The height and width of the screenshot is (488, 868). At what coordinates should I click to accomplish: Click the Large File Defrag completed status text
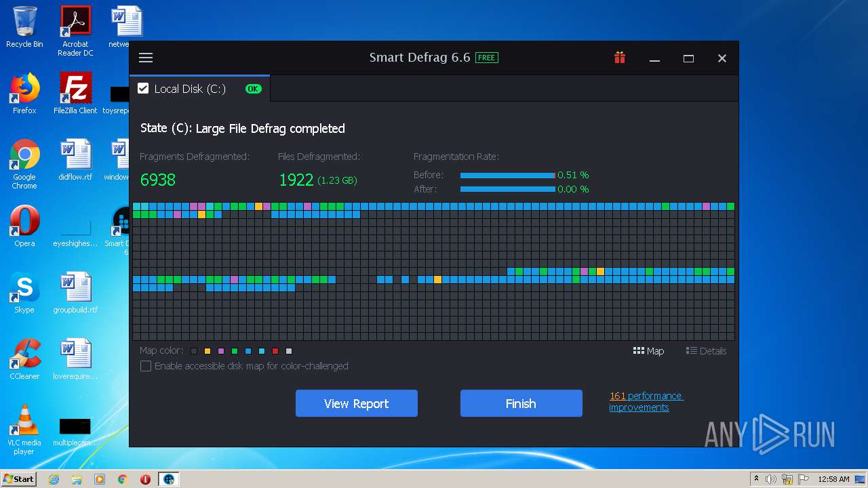270,129
